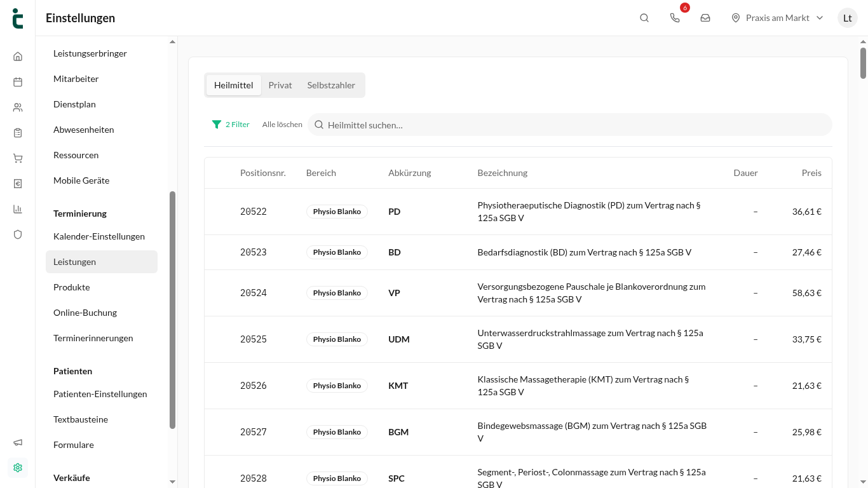Open the Lt user avatar
The height and width of the screenshot is (488, 868).
(848, 18)
